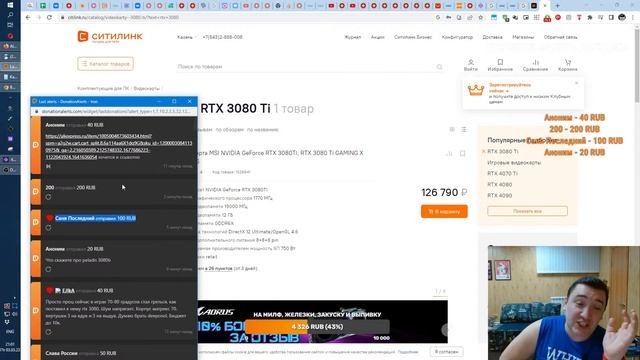Open the Избранное favorites icon
This screenshot has width=640, height=360.
click(500, 65)
